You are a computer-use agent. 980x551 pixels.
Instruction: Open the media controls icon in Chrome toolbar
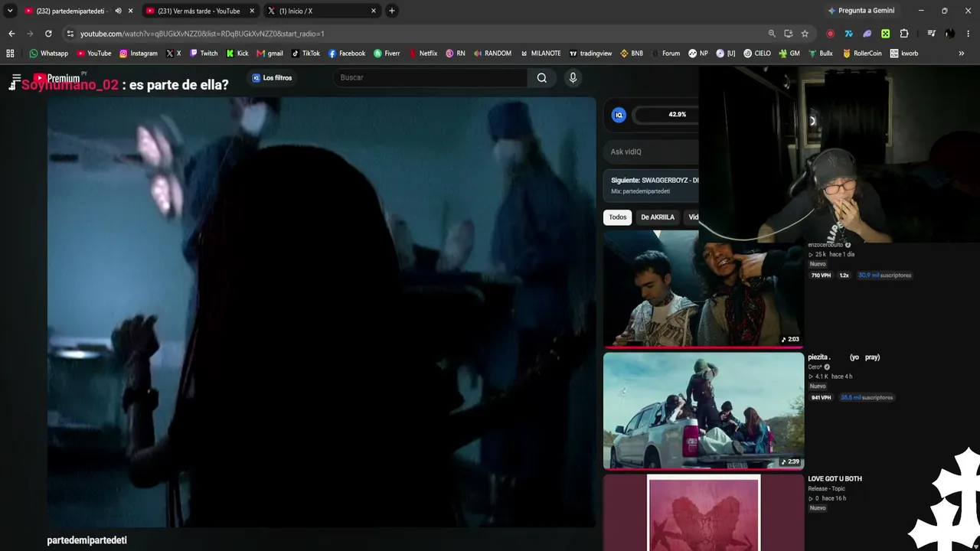pos(931,34)
